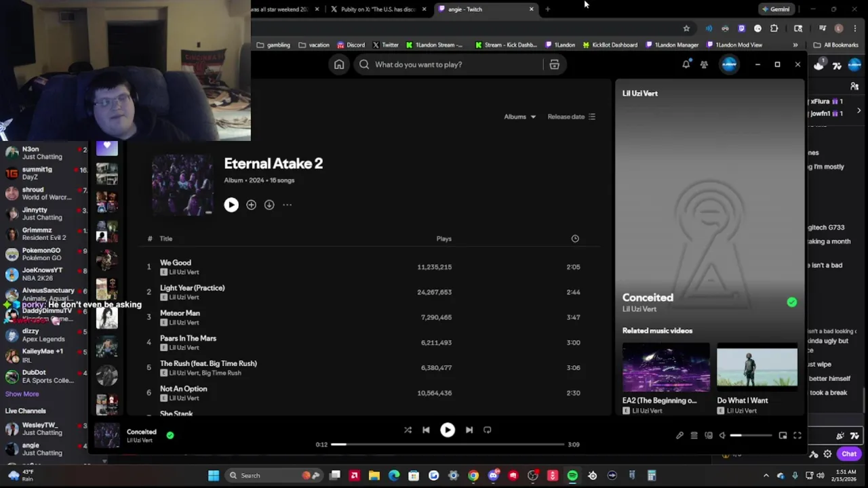Open the play queue
Screen dimensions: 868x488
694,435
